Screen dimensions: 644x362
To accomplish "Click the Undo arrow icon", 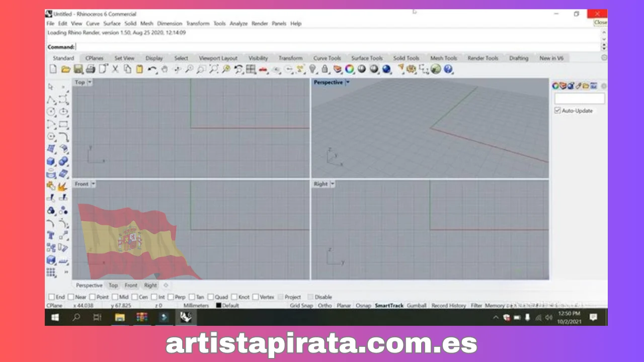I will coord(152,69).
